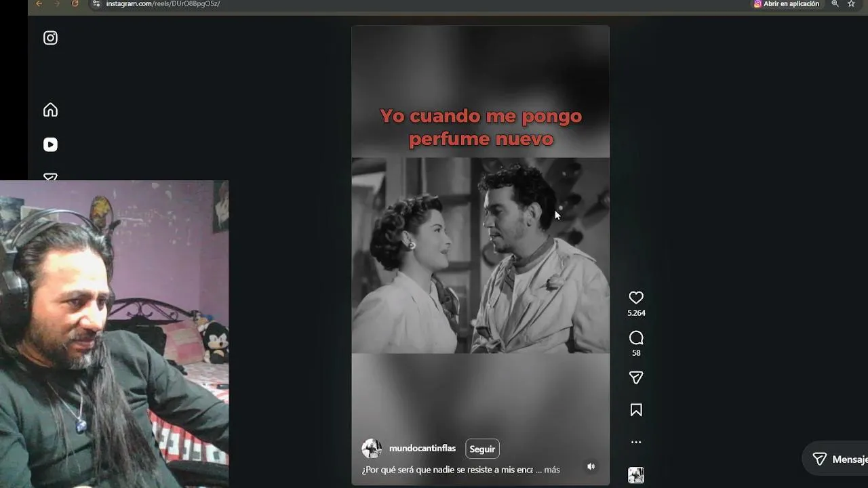Mute the reel with speaker icon

pyautogui.click(x=591, y=466)
